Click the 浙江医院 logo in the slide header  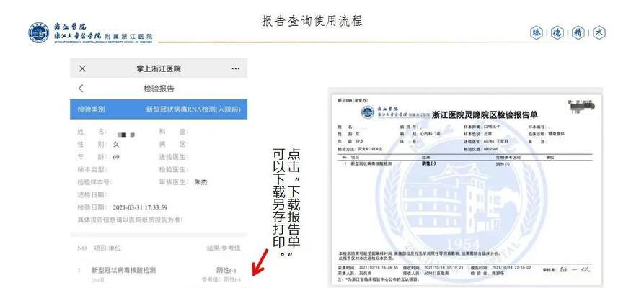point(90,32)
